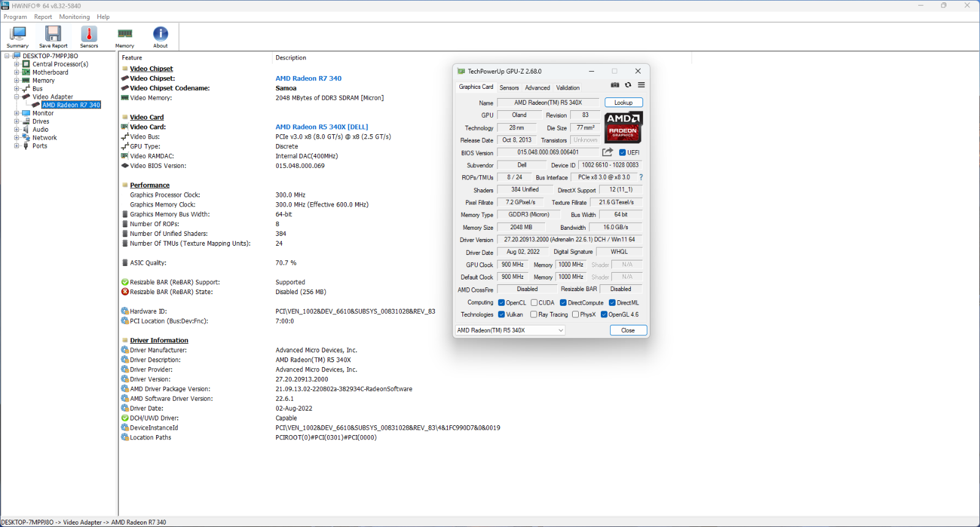This screenshot has width=980, height=527.
Task: Toggle the CUDA checkbox
Action: (534, 303)
